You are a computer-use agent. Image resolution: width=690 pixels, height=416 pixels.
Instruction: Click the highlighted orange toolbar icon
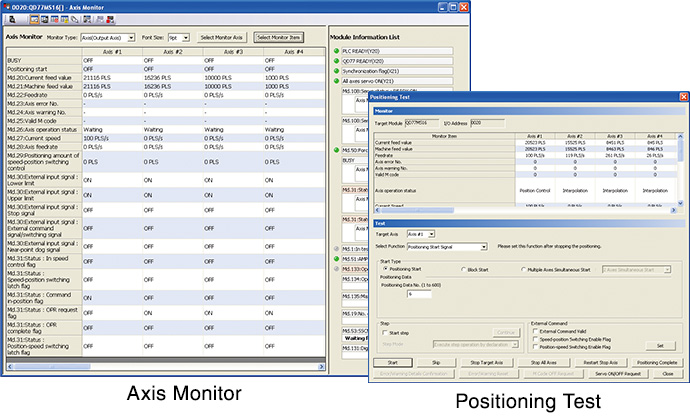(x=33, y=19)
